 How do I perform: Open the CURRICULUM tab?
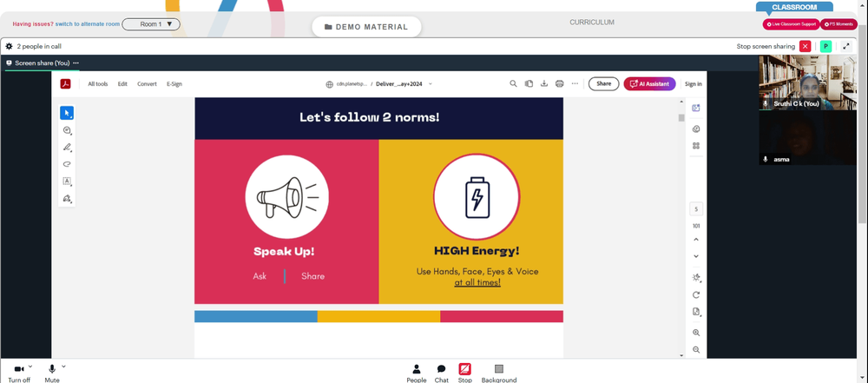click(x=592, y=23)
